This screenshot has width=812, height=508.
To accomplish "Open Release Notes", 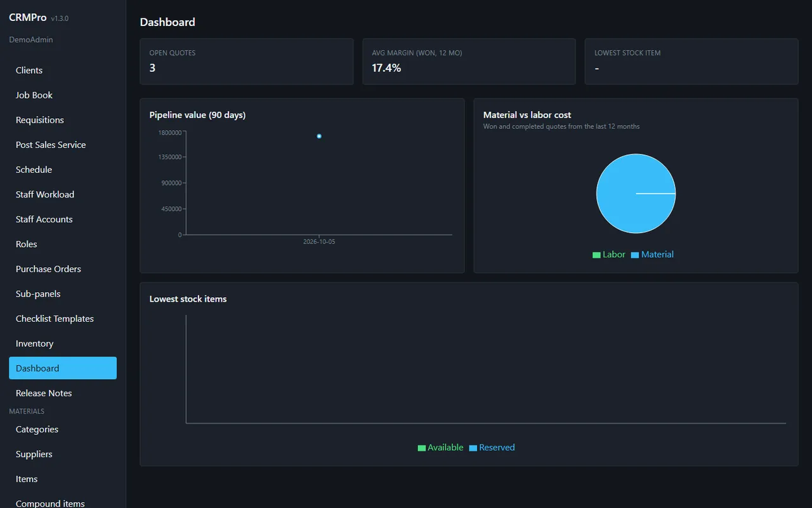I will [63, 393].
